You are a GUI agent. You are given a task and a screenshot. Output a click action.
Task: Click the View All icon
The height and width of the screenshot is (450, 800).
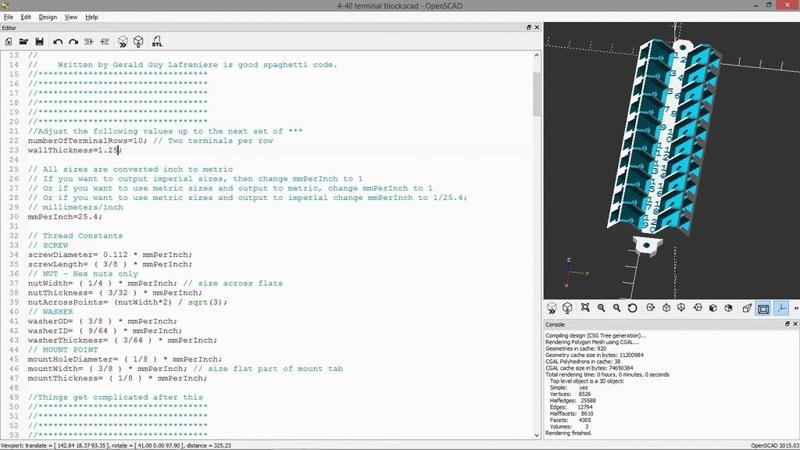(x=585, y=308)
